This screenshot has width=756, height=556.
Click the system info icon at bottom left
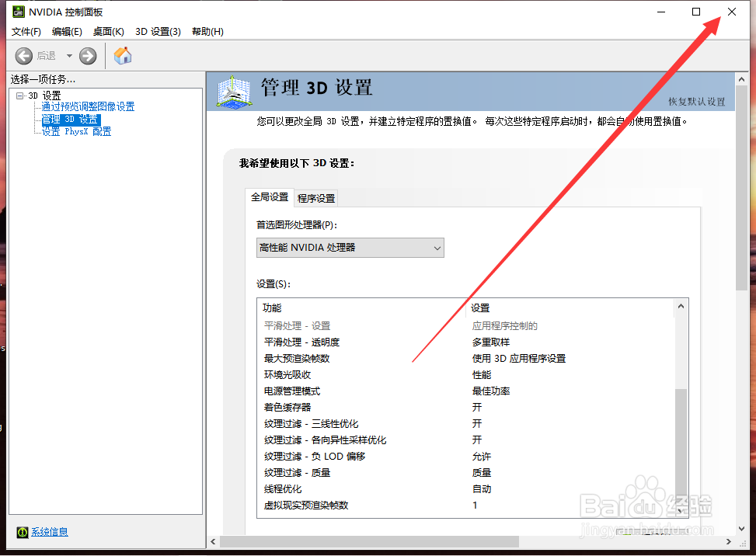(x=23, y=532)
